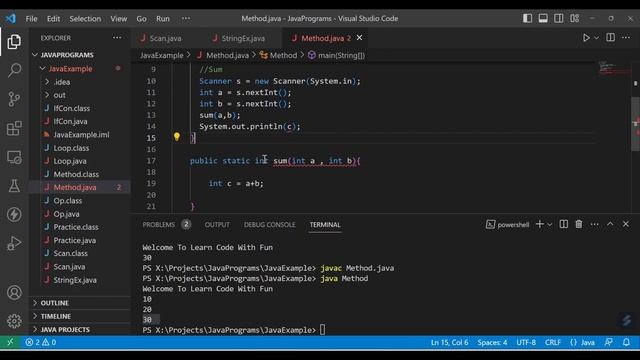Close the Method.java editor tab
Viewport: 640px width, 360px height.
(x=359, y=38)
